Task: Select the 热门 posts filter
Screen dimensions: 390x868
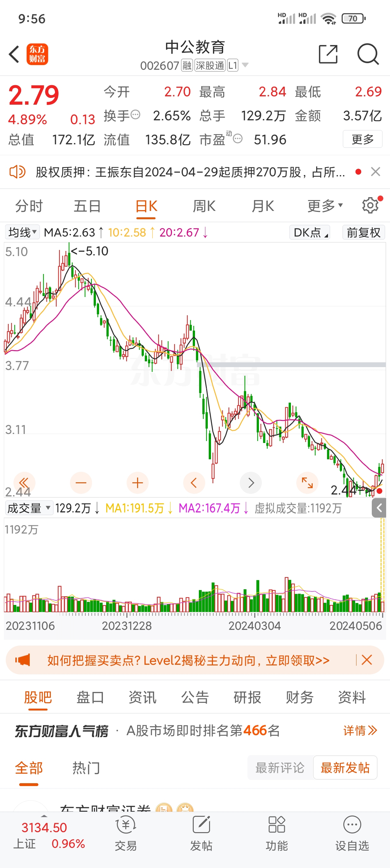Action: tap(87, 768)
